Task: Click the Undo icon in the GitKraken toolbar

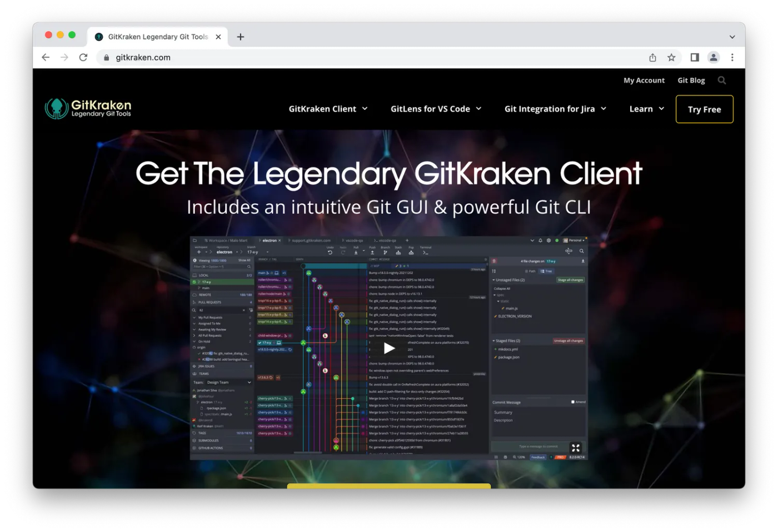Action: [x=330, y=252]
